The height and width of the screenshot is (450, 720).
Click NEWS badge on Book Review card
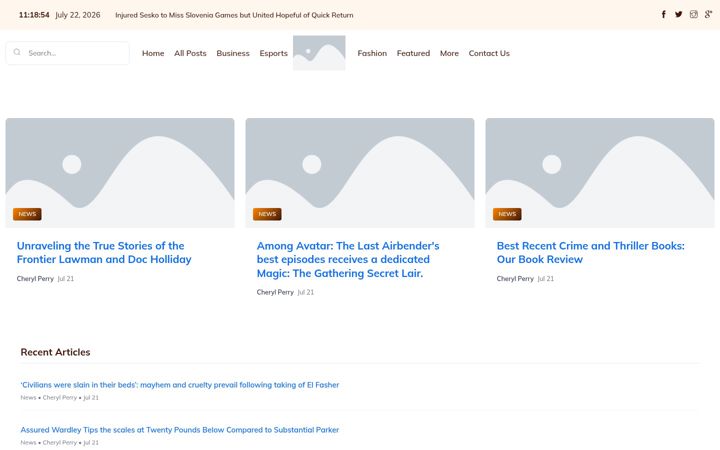click(x=507, y=214)
